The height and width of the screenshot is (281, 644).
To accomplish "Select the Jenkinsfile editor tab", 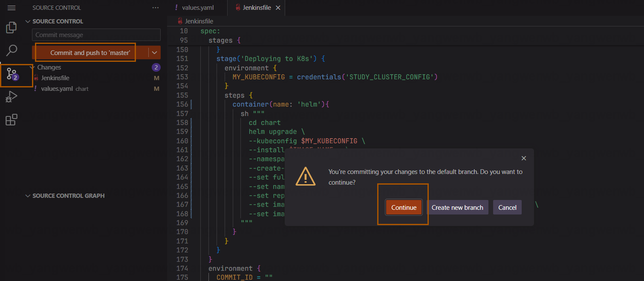I will coord(257,8).
